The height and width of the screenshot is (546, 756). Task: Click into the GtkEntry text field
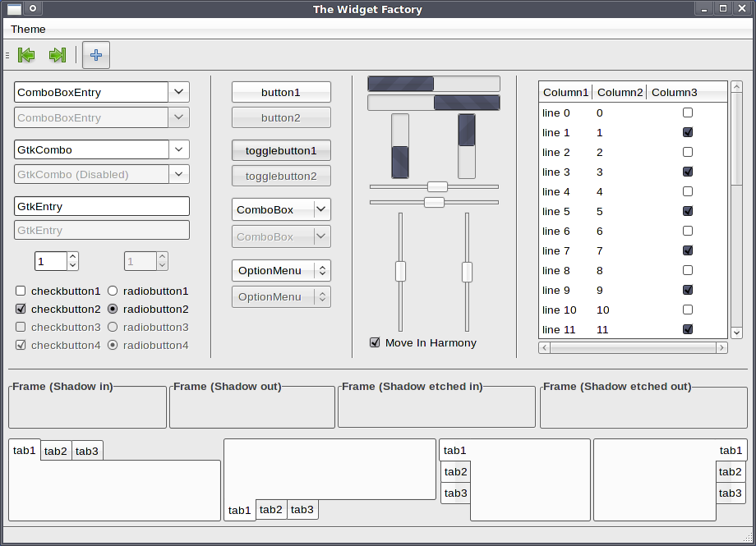pos(102,206)
